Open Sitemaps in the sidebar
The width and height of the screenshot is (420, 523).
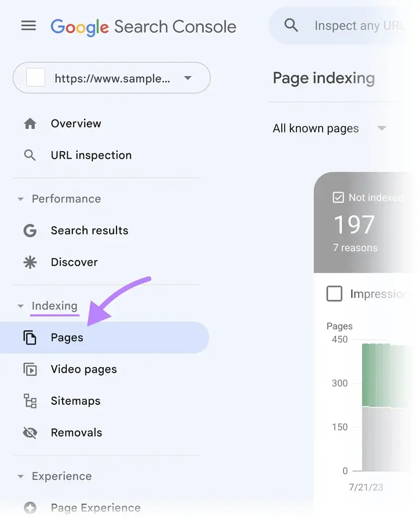click(76, 401)
